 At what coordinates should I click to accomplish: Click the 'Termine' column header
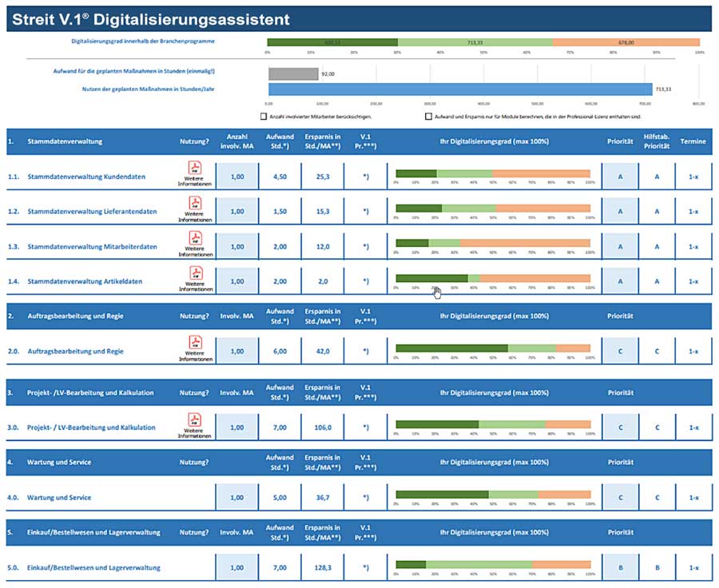pyautogui.click(x=693, y=141)
